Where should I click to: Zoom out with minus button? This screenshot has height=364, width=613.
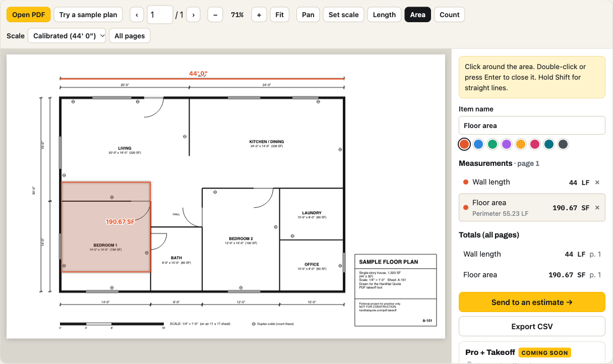click(x=215, y=15)
